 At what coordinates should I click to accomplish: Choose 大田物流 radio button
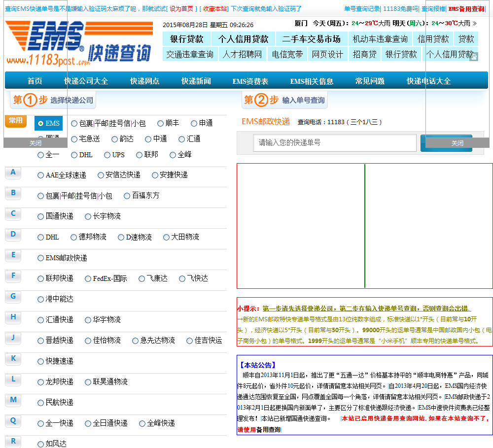[166, 238]
